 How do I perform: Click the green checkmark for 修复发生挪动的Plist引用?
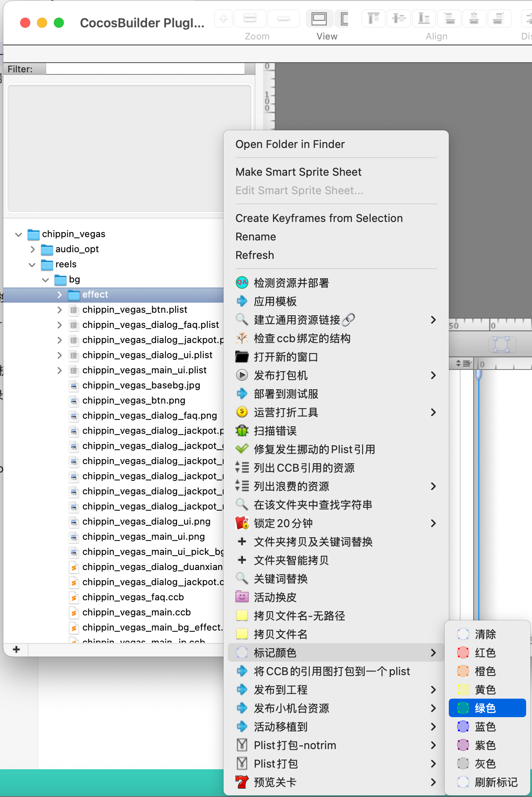[242, 449]
